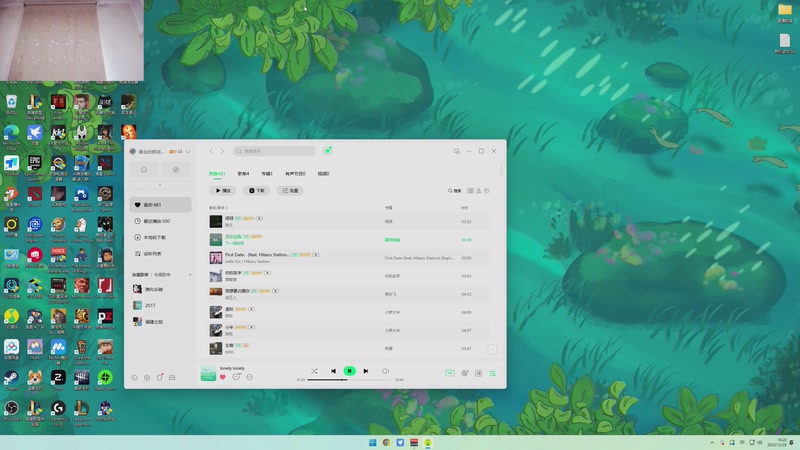800x450 pixels.
Task: Click the album link First Date (Explicit)
Action: pos(419,258)
